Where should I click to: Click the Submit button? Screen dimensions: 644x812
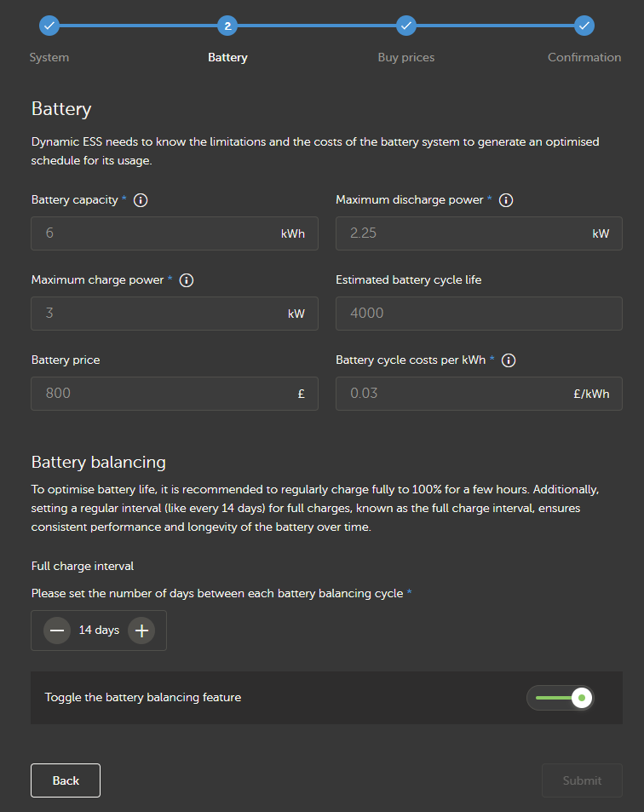(x=582, y=780)
